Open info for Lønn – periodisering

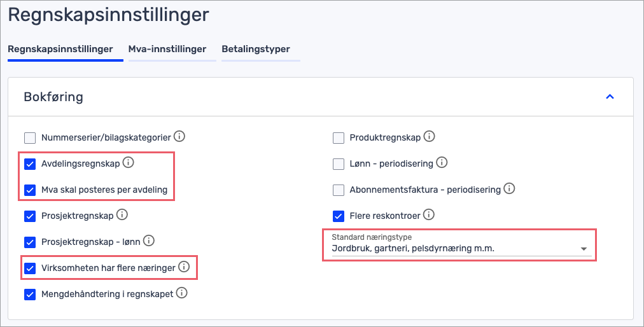(442, 163)
